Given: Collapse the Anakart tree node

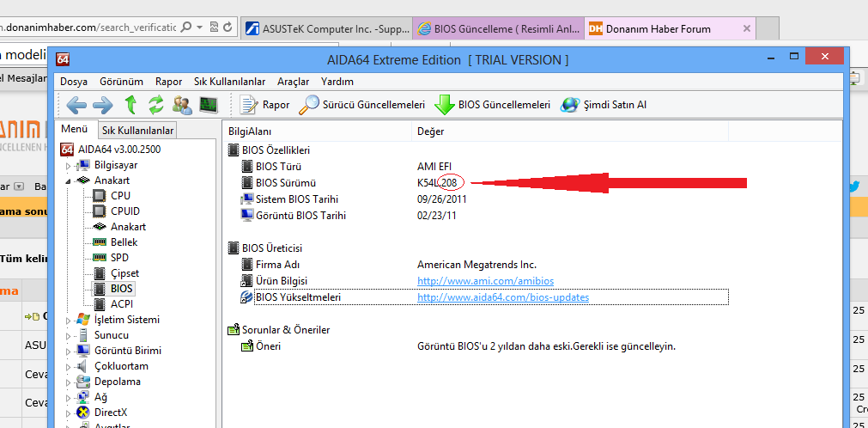Looking at the screenshot, I should (x=68, y=180).
